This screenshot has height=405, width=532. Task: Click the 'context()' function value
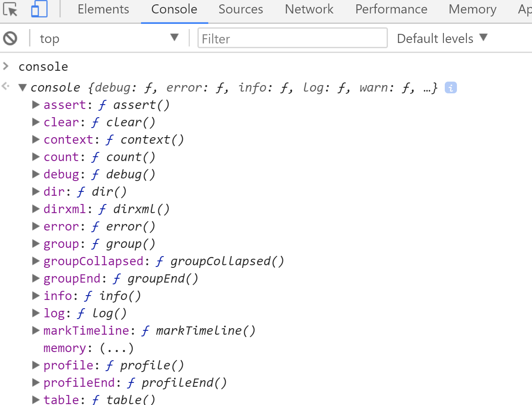click(152, 140)
